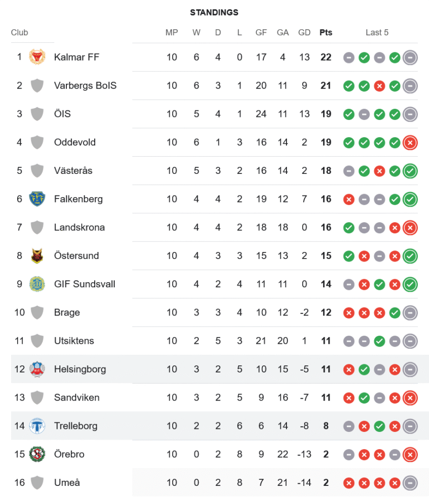Click the Östersund club crest
This screenshot has height=504, width=429.
37,256
